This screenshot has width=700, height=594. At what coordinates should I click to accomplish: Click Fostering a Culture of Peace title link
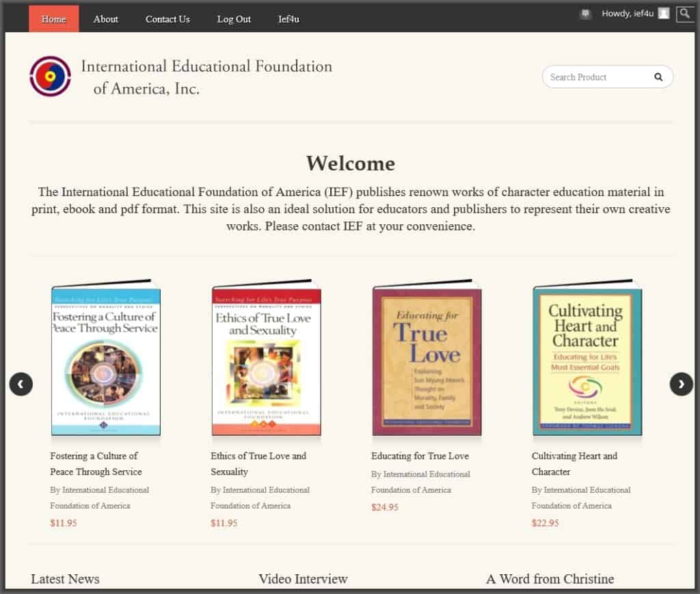point(96,463)
